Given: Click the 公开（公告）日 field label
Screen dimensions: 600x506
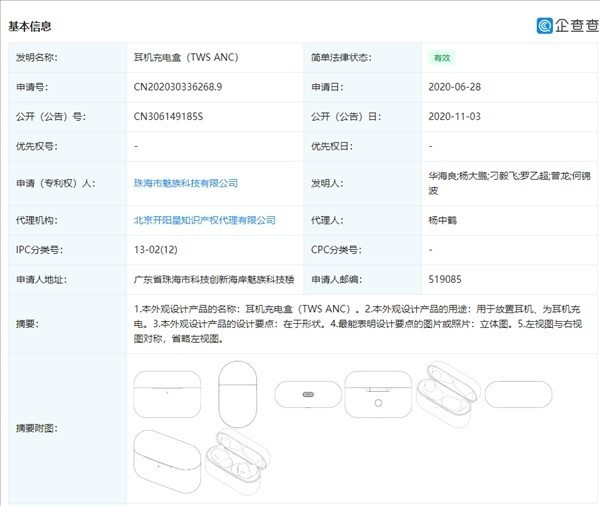Looking at the screenshot, I should [346, 116].
